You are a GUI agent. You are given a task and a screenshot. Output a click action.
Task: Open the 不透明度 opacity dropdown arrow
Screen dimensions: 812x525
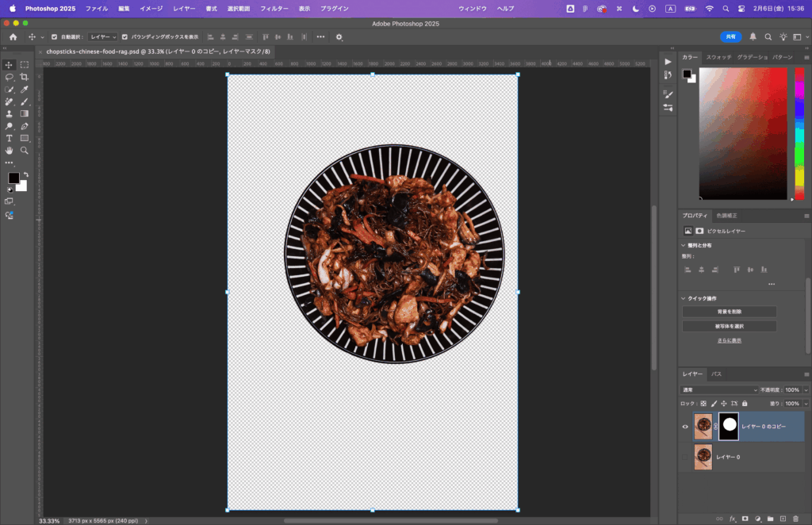[806, 390]
